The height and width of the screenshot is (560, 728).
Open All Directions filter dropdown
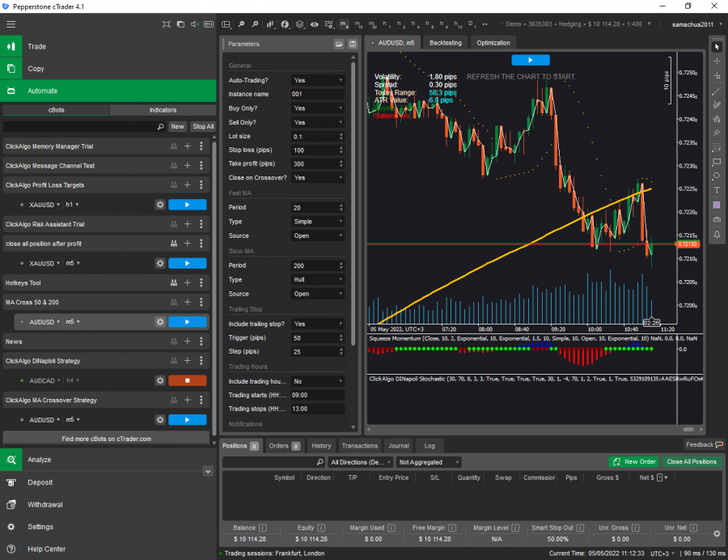tap(360, 462)
